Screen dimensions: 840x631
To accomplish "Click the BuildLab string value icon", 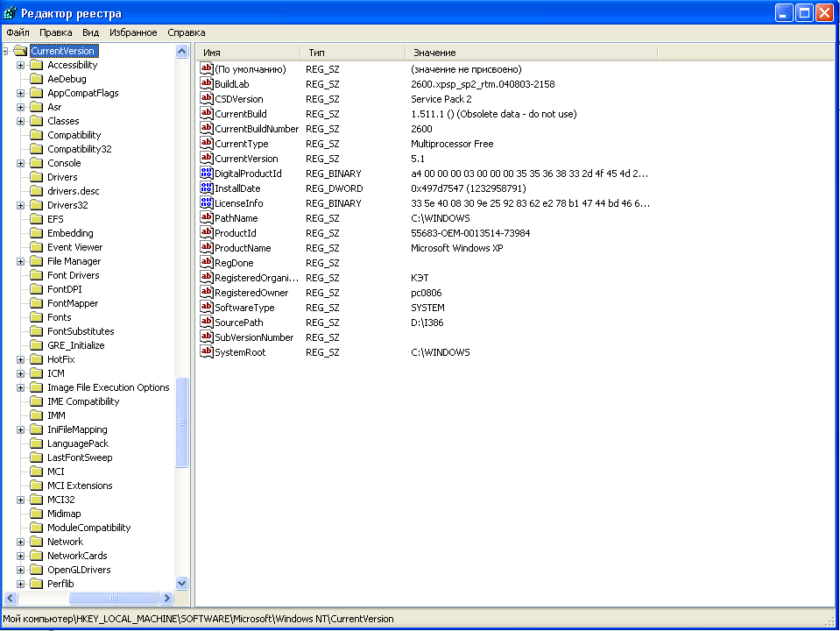I will (x=206, y=83).
